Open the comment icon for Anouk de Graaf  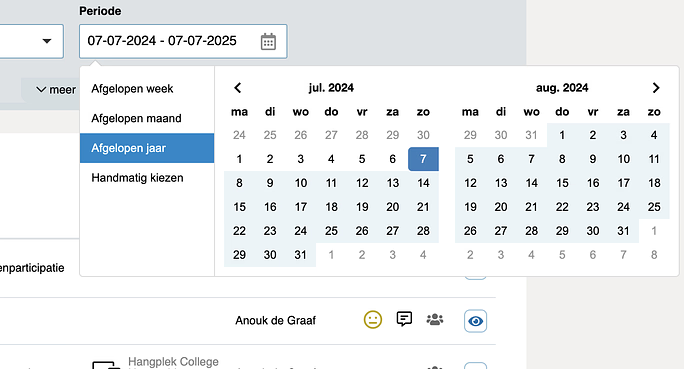coord(404,319)
